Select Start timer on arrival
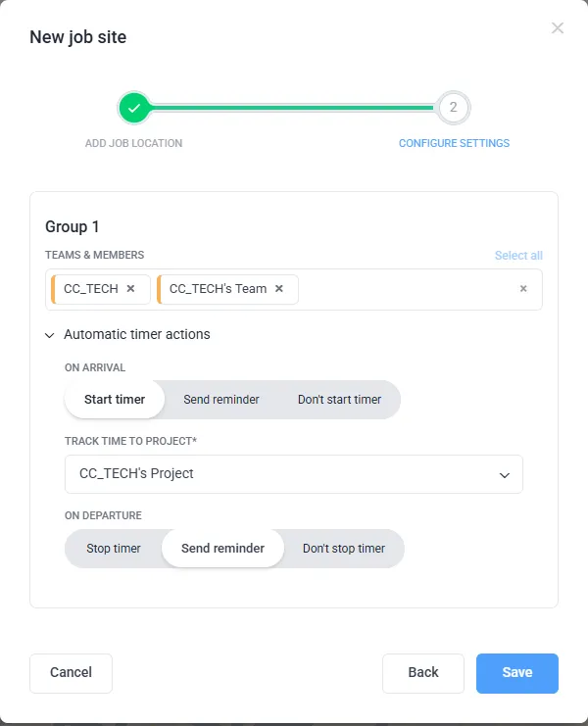 coord(115,400)
